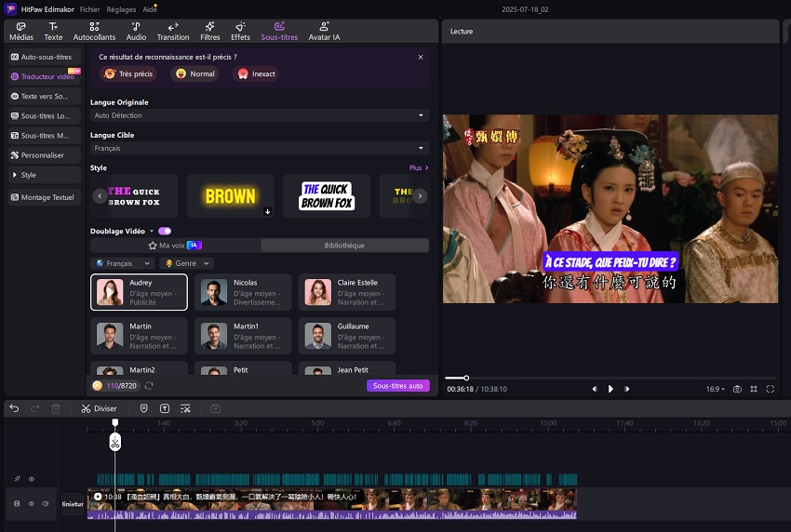The image size is (791, 532).
Task: Click the scissors cut handle on playhead
Action: coord(115,442)
